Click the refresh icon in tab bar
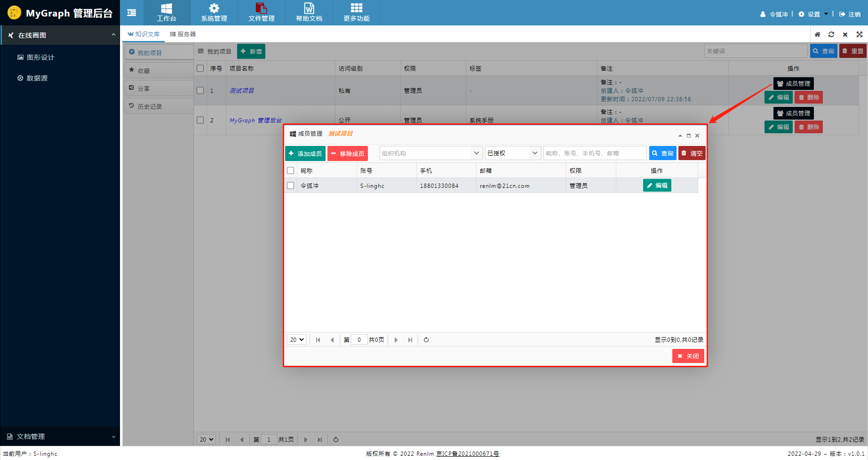Screen dimensions: 868x460 coord(831,34)
